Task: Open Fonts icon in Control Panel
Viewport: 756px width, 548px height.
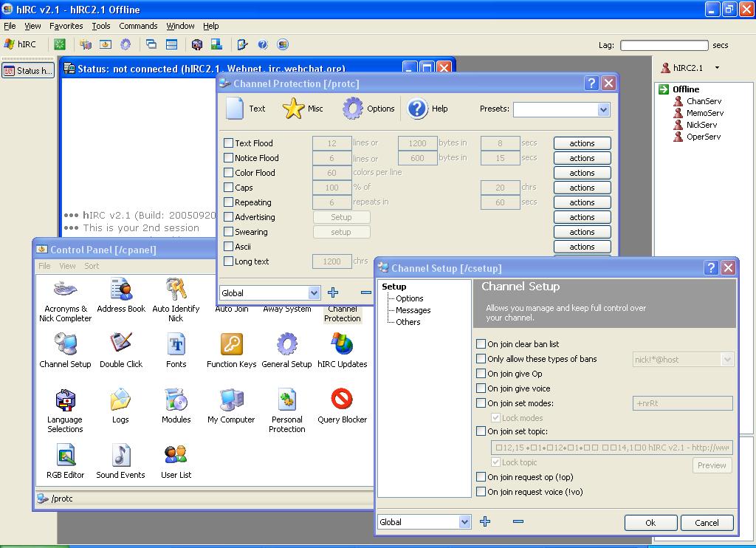Action: click(176, 344)
